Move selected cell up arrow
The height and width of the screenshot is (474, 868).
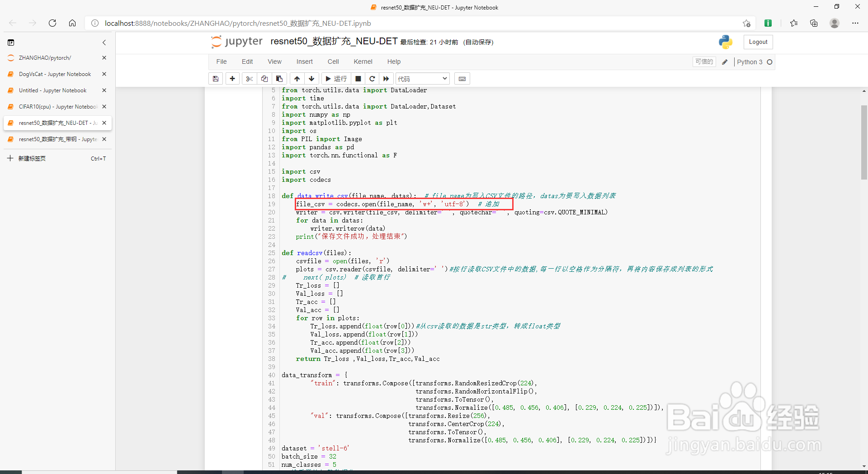coord(297,79)
